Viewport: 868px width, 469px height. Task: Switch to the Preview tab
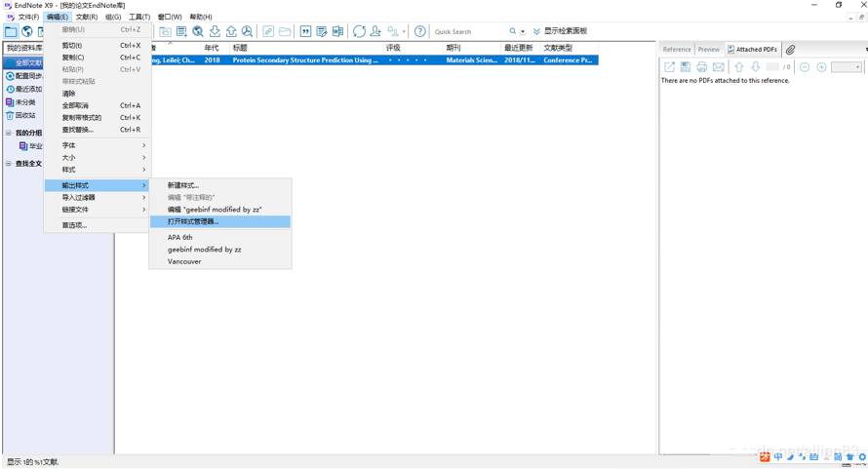point(709,49)
